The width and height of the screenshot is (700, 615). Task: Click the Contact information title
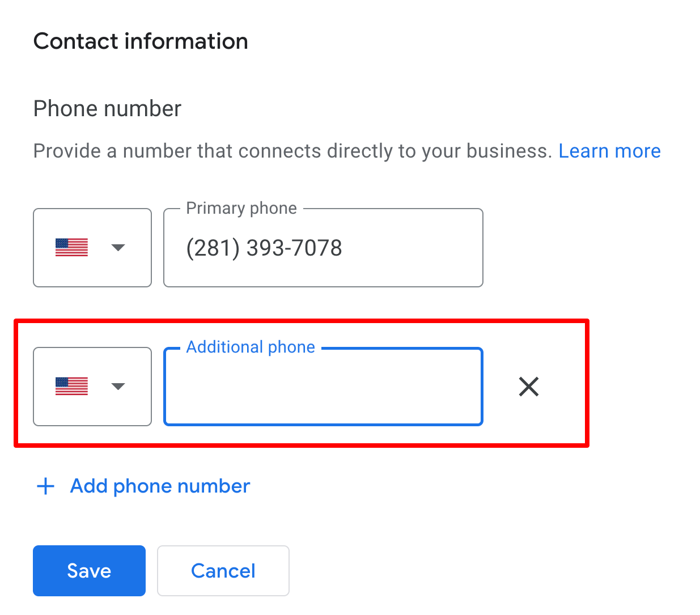[140, 41]
